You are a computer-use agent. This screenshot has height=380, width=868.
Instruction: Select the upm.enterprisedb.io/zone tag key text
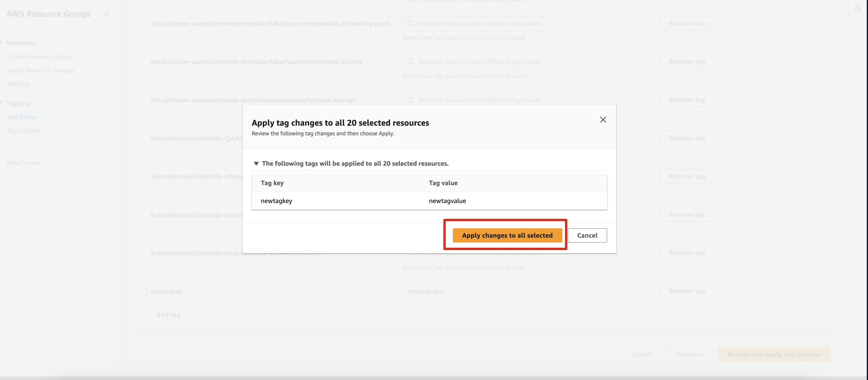(256, 62)
